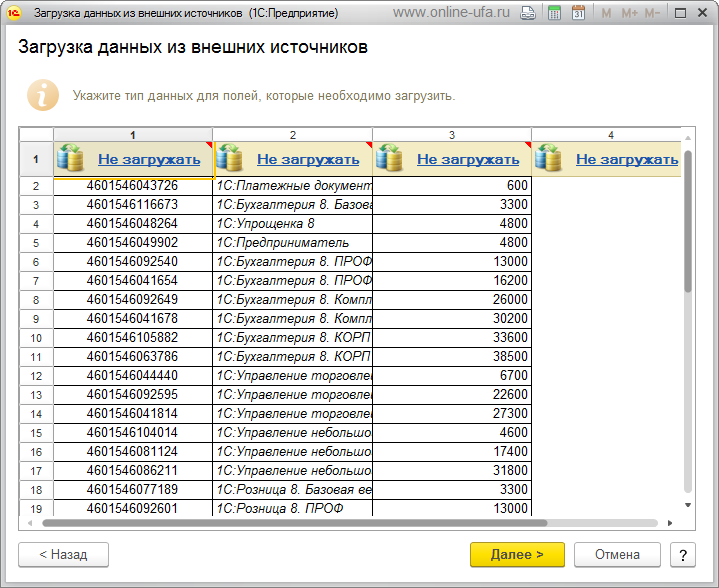Screen dimensions: 719x588
Task: Select cell 4601546104014
Action: [x=133, y=433]
